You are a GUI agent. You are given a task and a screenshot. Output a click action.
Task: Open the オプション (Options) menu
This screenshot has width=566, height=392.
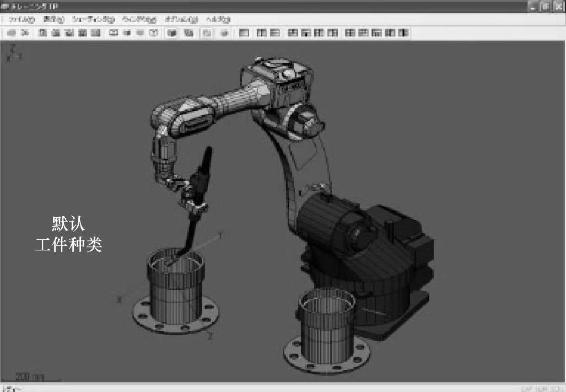[181, 19]
